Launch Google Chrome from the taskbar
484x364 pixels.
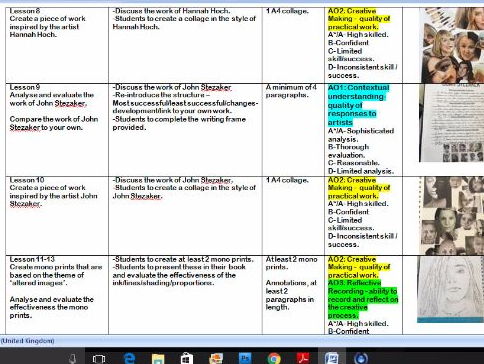click(x=274, y=359)
